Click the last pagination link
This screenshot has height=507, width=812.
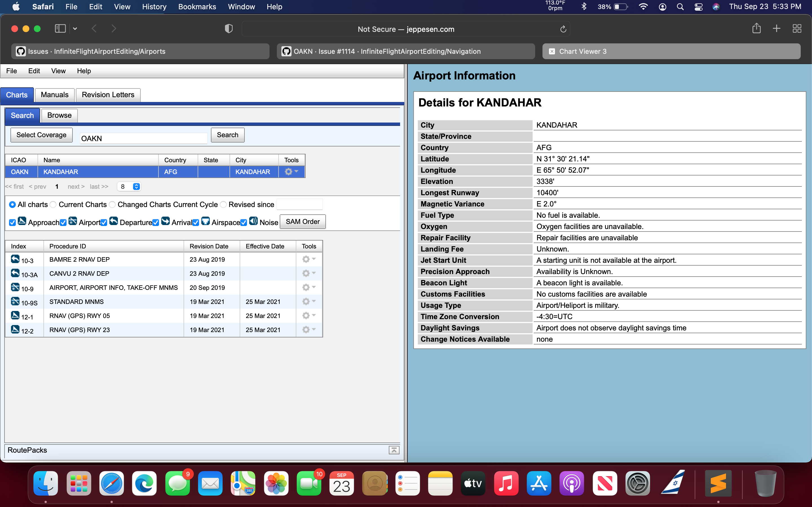(98, 186)
